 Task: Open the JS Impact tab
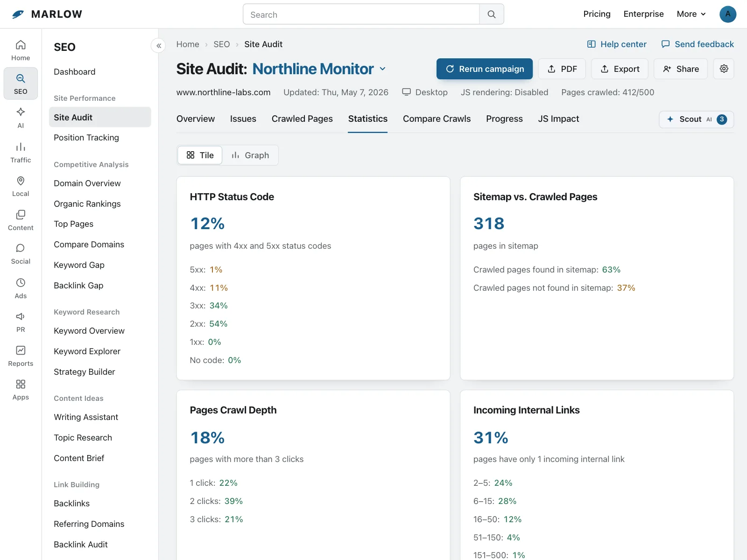point(558,119)
